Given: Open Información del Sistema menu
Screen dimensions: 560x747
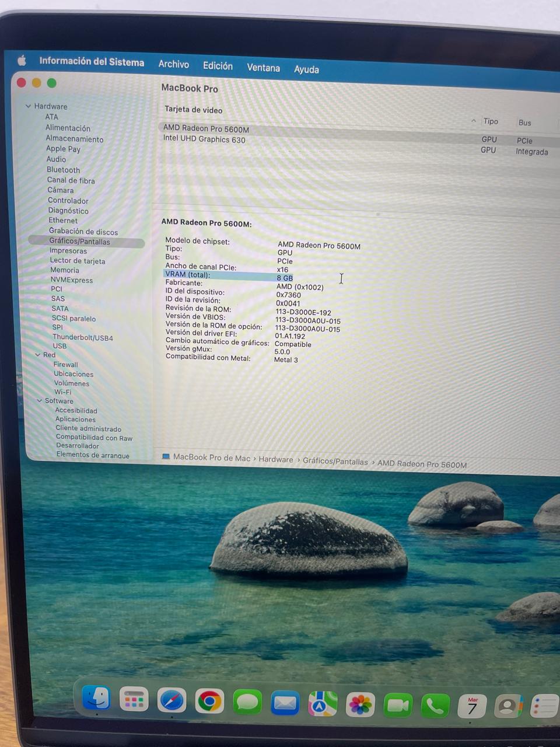Looking at the screenshot, I should click(92, 62).
